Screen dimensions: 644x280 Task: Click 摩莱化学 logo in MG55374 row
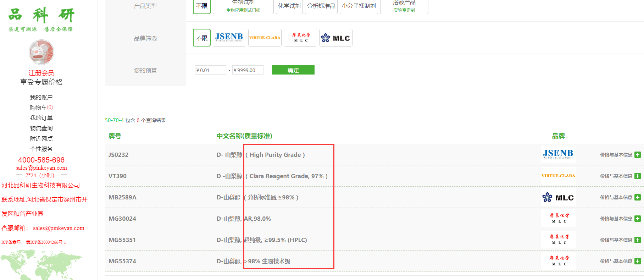558,261
